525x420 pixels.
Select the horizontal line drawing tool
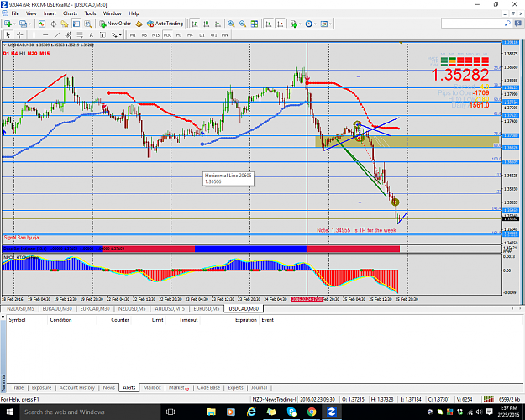coord(45,34)
